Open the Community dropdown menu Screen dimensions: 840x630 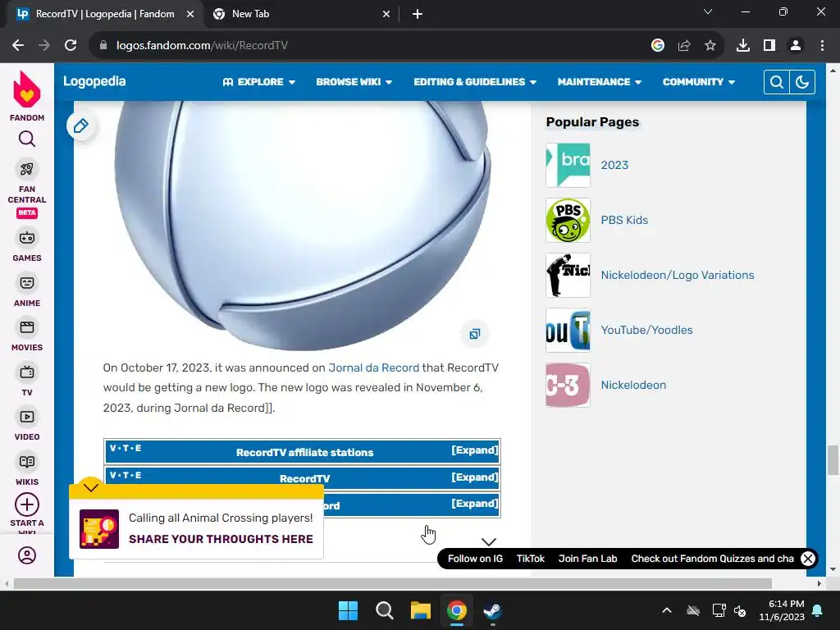pyautogui.click(x=699, y=82)
